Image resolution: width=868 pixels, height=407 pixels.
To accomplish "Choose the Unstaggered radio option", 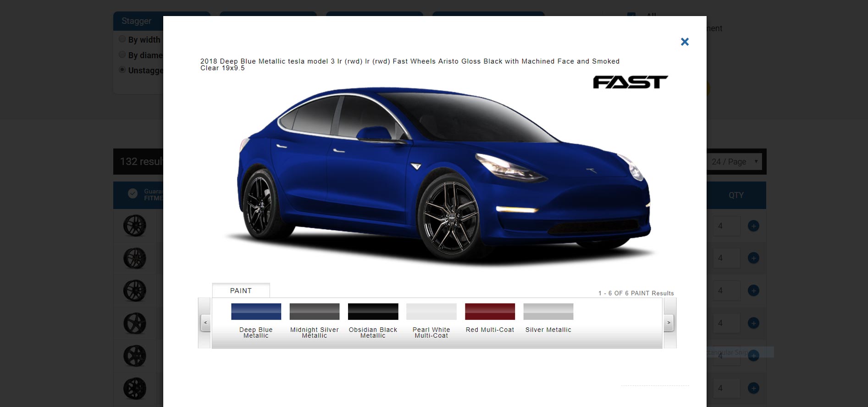I will pyautogui.click(x=122, y=70).
